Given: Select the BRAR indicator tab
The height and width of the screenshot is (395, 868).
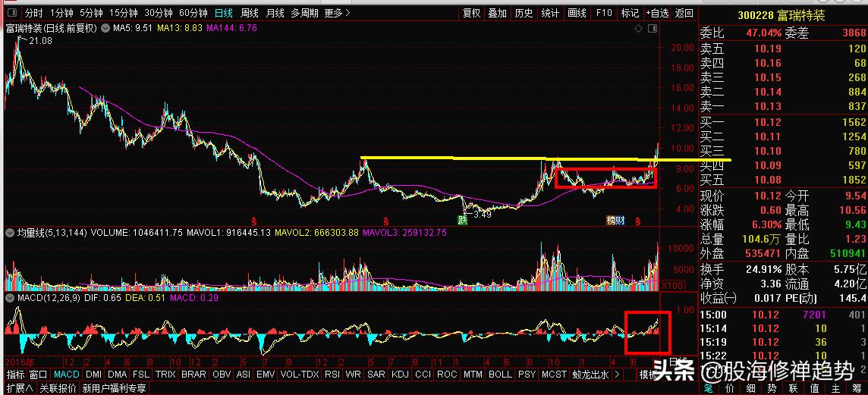Looking at the screenshot, I should click(x=193, y=375).
